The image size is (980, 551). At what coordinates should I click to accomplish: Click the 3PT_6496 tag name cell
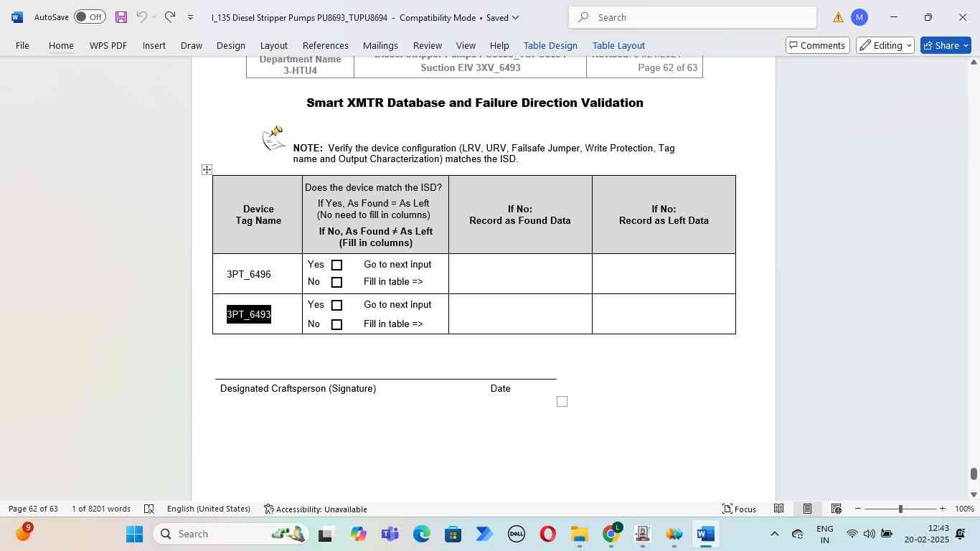pyautogui.click(x=258, y=274)
